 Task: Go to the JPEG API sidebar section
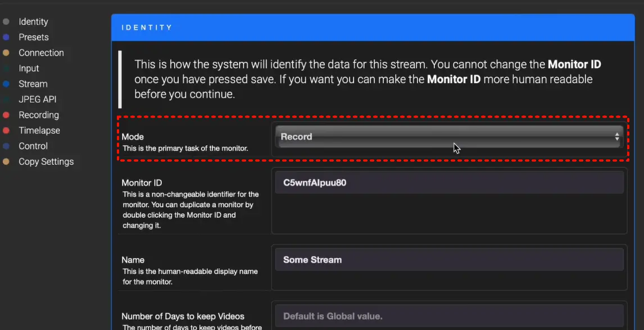click(37, 99)
